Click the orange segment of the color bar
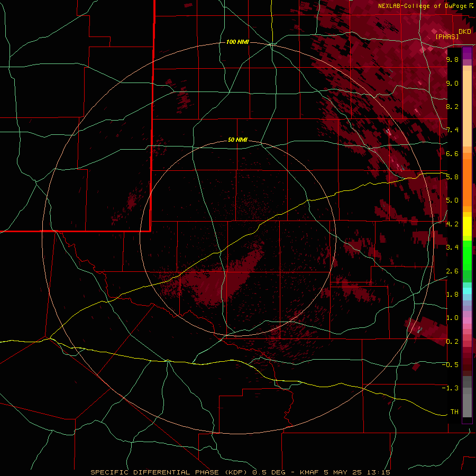The width and height of the screenshot is (476, 476). pyautogui.click(x=467, y=182)
